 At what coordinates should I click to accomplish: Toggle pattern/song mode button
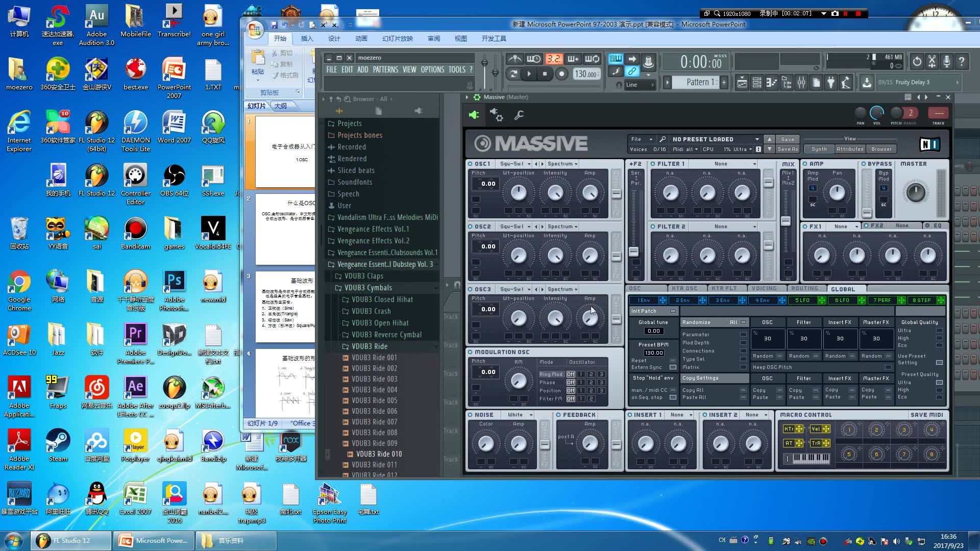pyautogui.click(x=513, y=74)
